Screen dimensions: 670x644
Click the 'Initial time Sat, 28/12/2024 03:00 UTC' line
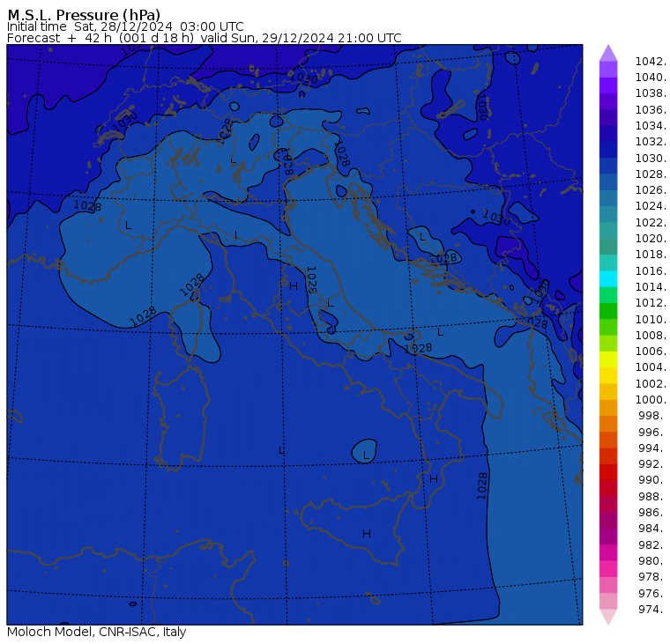coord(125,26)
